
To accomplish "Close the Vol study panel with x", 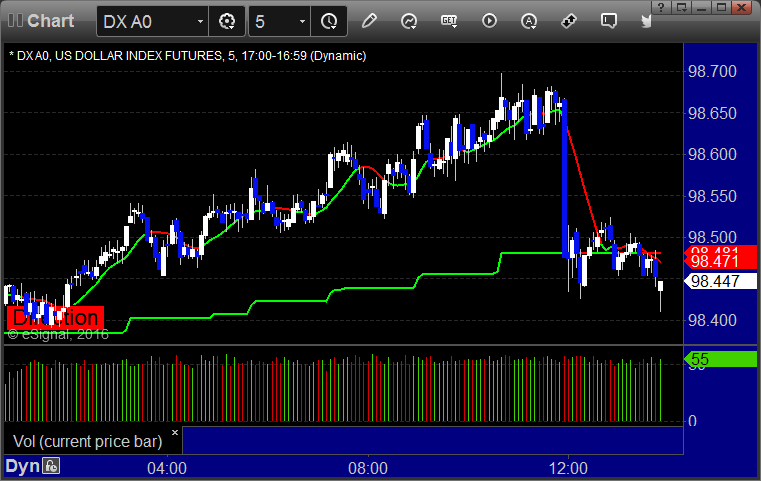I will tap(175, 432).
